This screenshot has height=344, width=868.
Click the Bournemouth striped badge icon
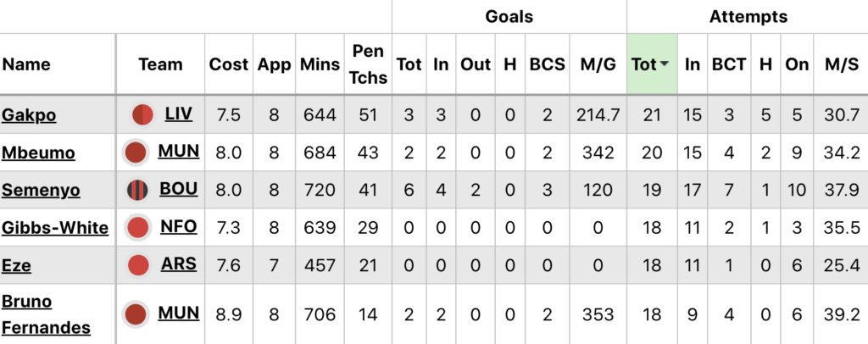click(136, 190)
